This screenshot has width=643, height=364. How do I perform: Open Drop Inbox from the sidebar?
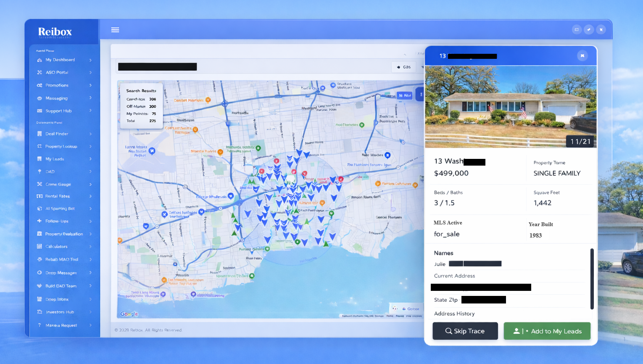(64, 299)
